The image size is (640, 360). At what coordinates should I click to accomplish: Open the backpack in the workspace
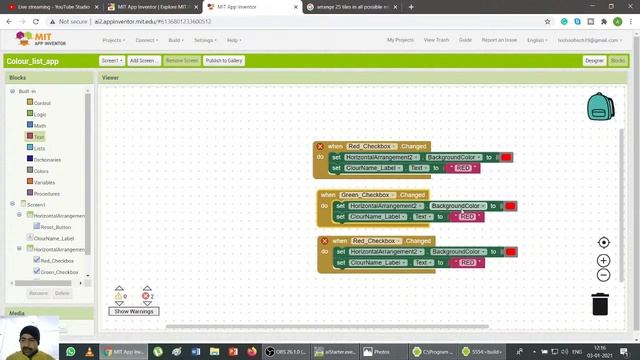click(x=600, y=107)
